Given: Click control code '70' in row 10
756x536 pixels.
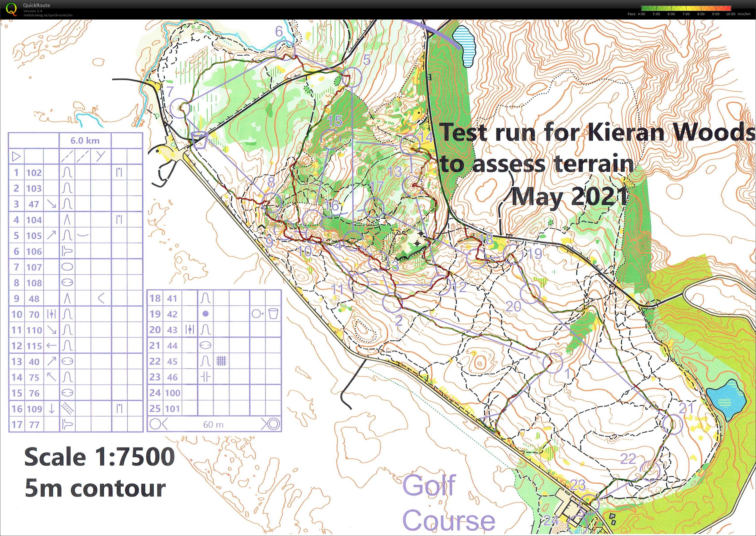Looking at the screenshot, I should click(34, 314).
